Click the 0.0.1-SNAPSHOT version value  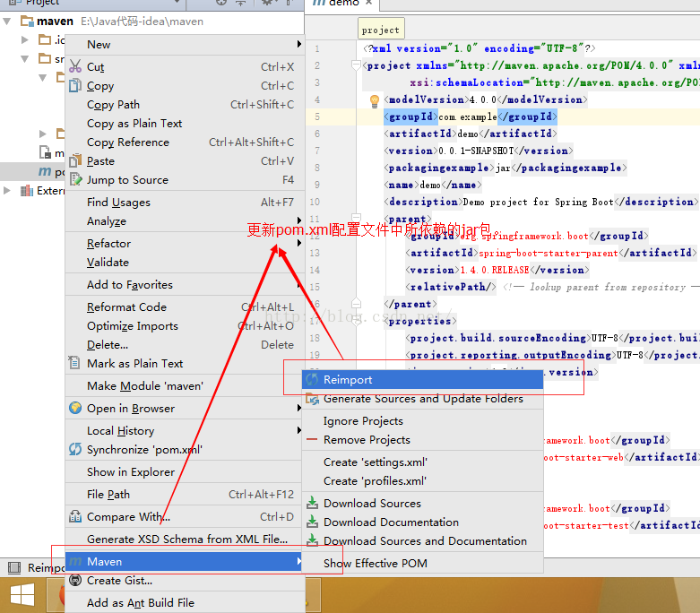pos(476,151)
